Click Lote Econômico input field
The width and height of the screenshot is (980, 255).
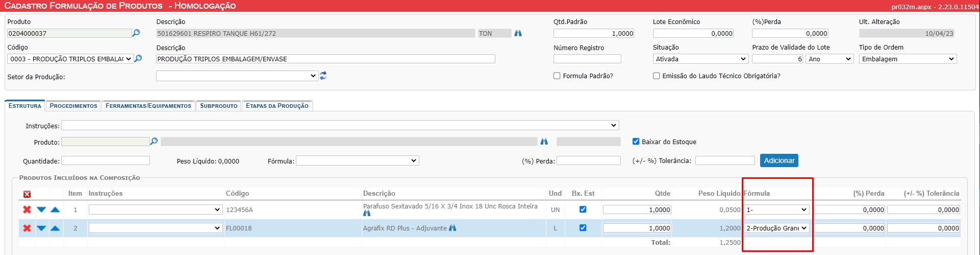[693, 33]
